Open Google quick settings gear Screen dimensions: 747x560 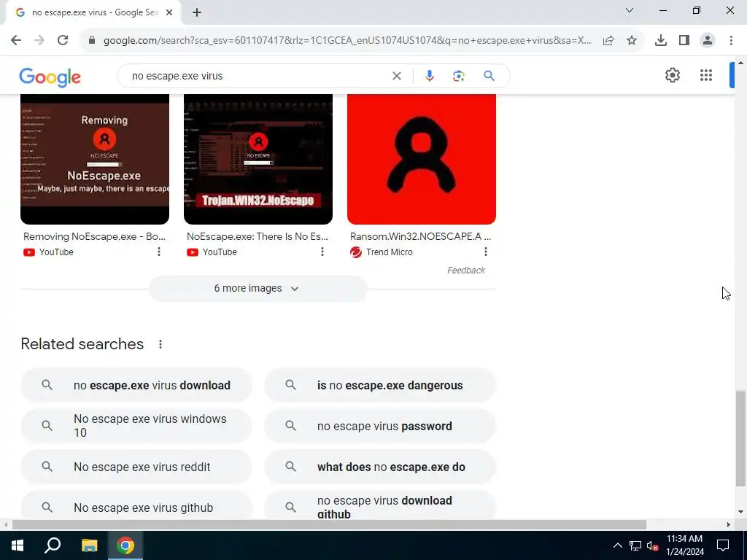[x=672, y=75]
